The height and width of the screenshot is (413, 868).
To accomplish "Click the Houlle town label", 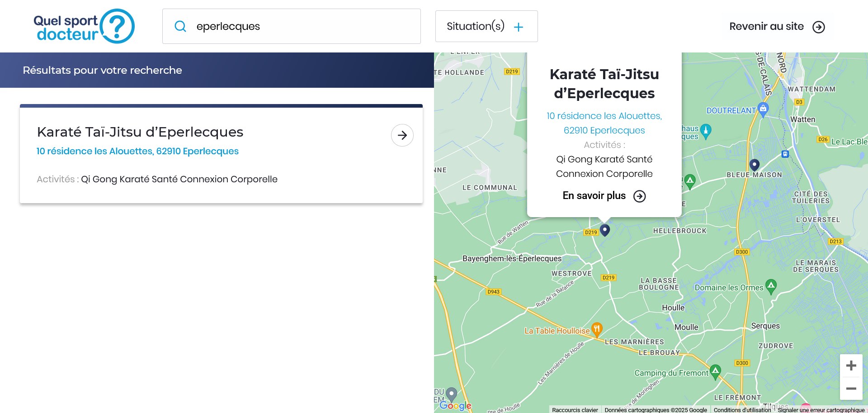I will click(x=673, y=308).
